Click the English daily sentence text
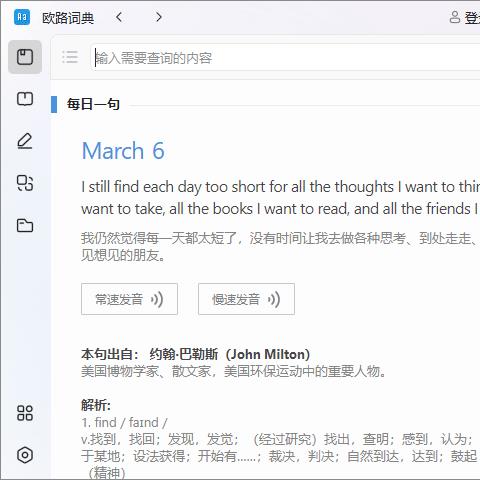 pyautogui.click(x=281, y=198)
